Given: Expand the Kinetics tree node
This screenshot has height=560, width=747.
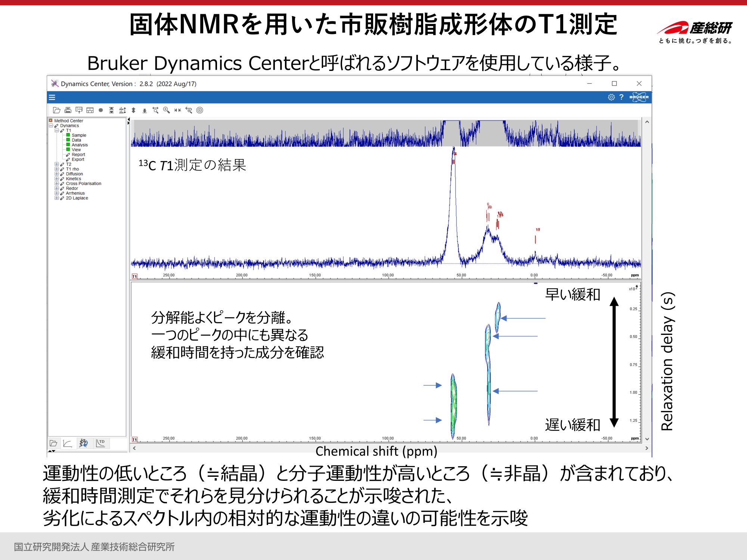Looking at the screenshot, I should pos(57,179).
